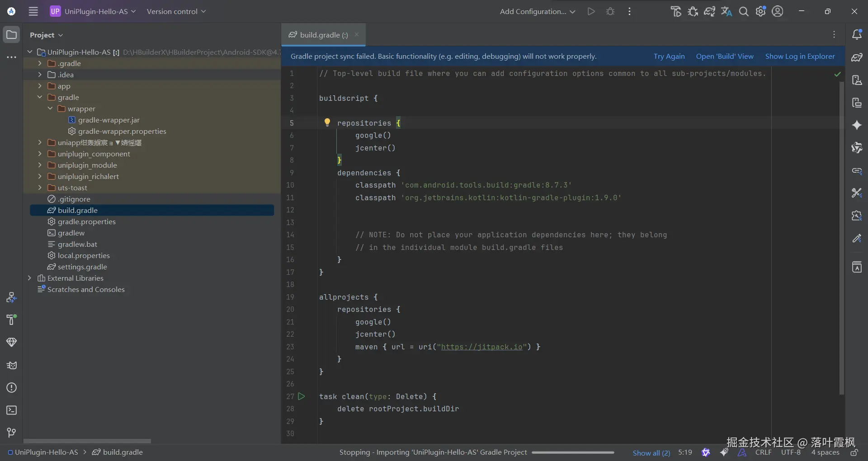Viewport: 868px width, 461px height.
Task: Collapse the wrapper folder
Action: point(50,108)
